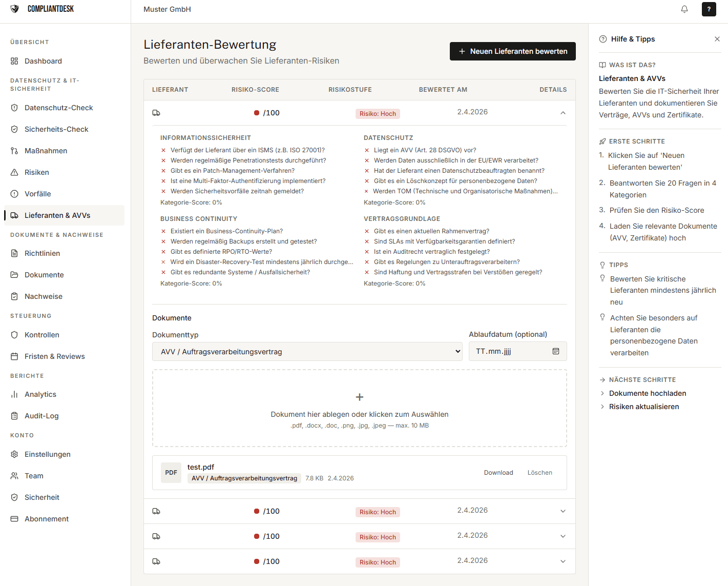The width and height of the screenshot is (728, 586).
Task: Click Neuen Lieferanten bewerten button
Action: click(512, 51)
